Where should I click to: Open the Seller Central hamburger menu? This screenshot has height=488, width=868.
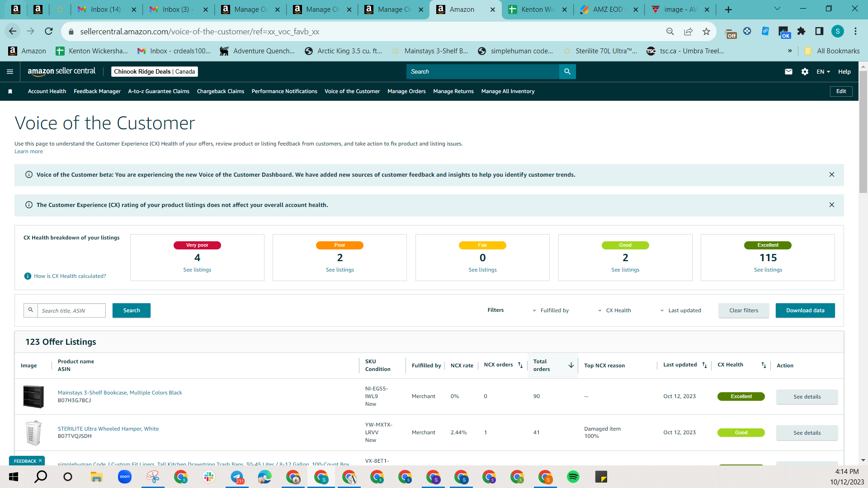click(x=10, y=71)
